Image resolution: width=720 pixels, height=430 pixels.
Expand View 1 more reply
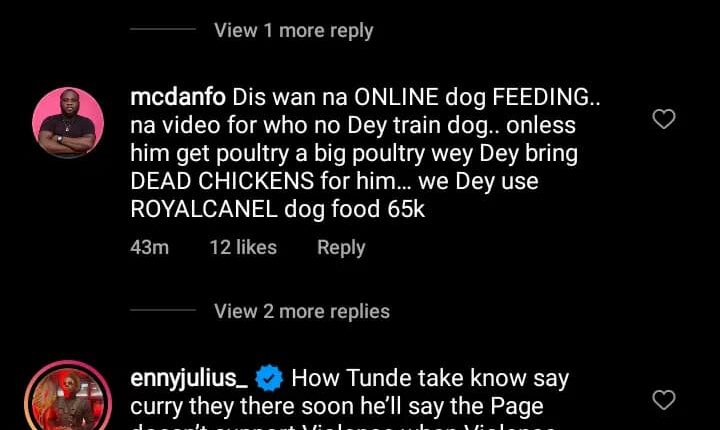pos(293,30)
